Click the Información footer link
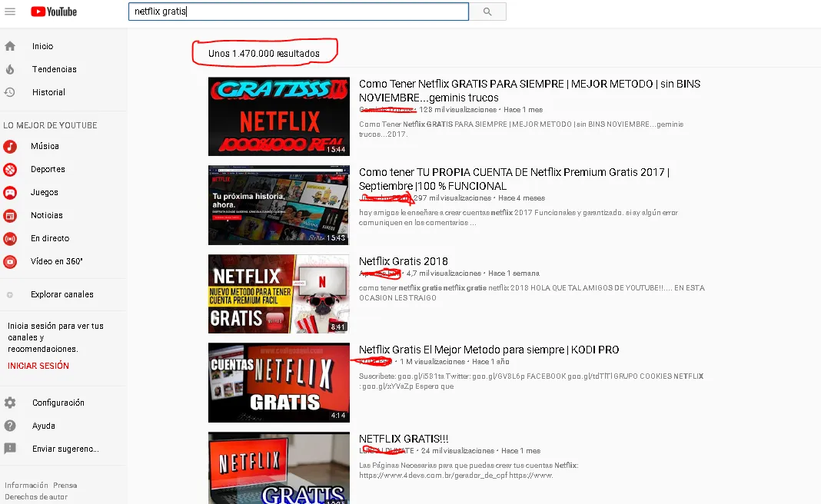Viewport: 821px width, 504px height. (26, 485)
